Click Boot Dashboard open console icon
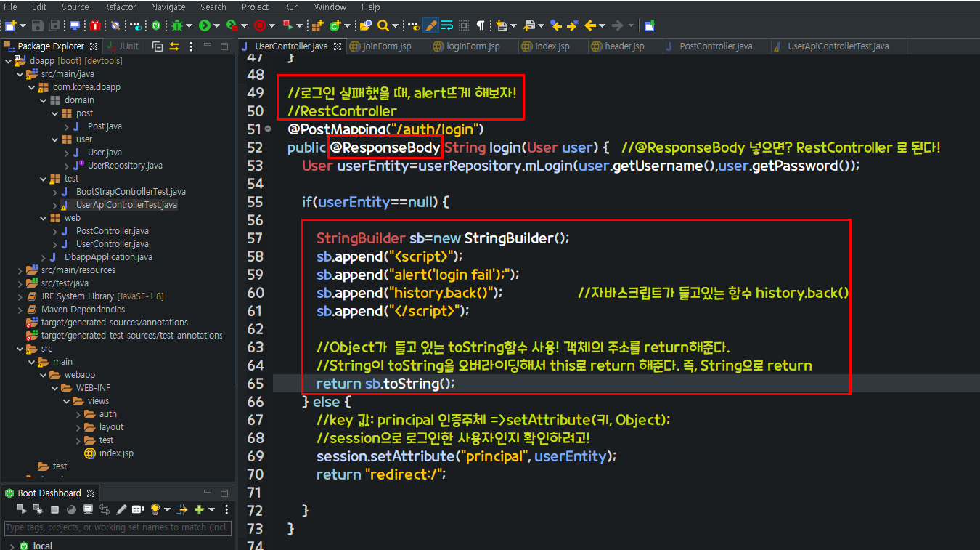 (88, 509)
